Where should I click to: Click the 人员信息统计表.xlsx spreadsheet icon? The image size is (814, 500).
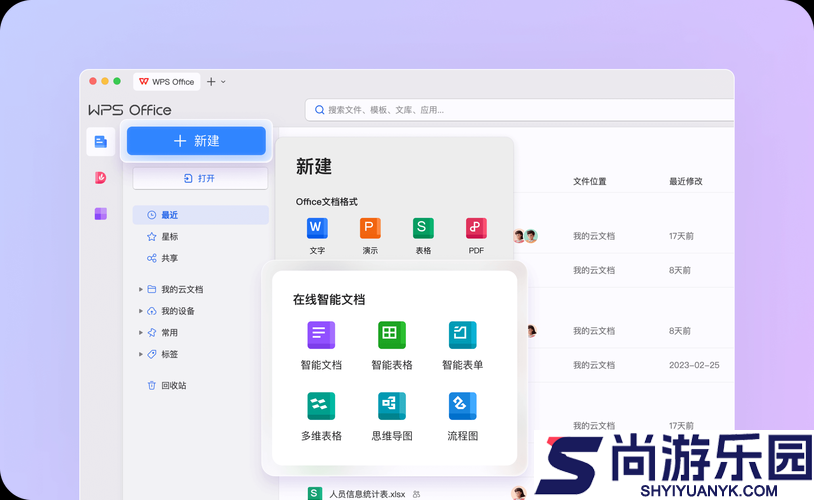coord(314,494)
